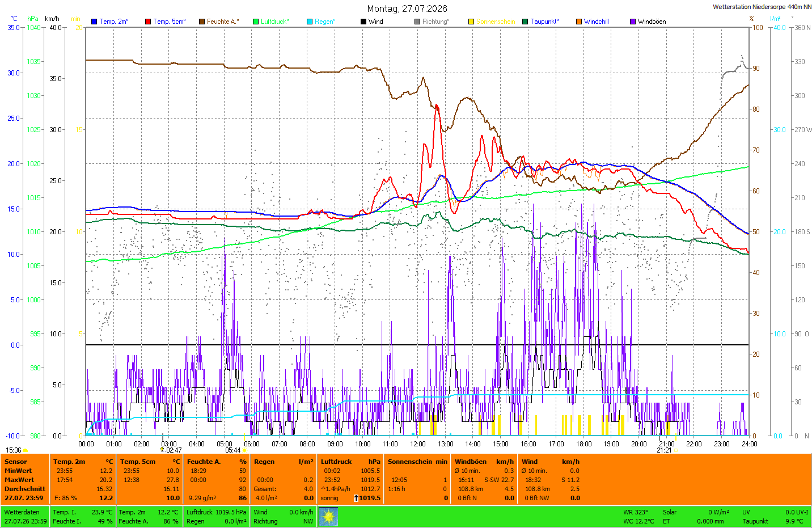Click the red Temp. 5cm legend square
The image size is (812, 528).
(148, 22)
